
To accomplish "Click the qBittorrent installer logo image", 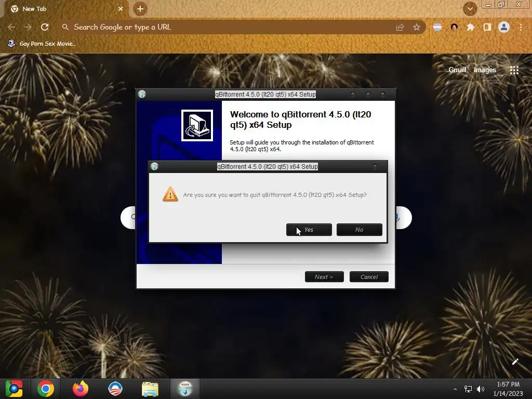I will pyautogui.click(x=197, y=125).
